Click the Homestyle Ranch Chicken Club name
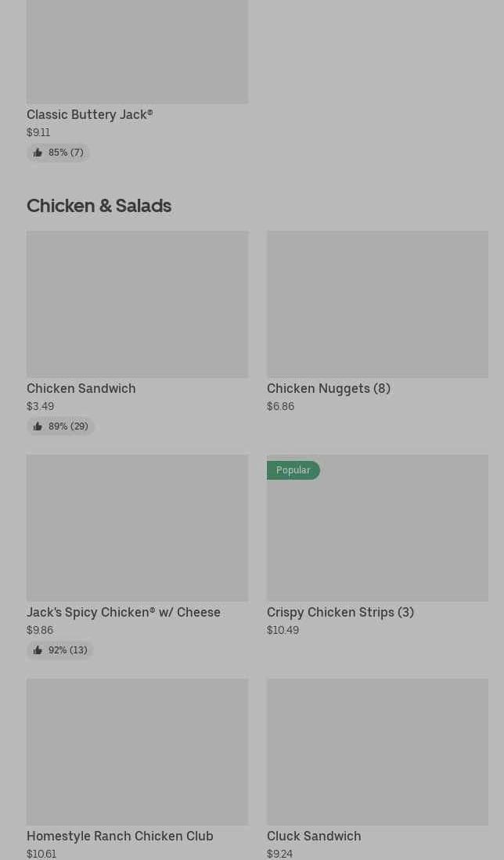504x860 pixels. (x=120, y=836)
